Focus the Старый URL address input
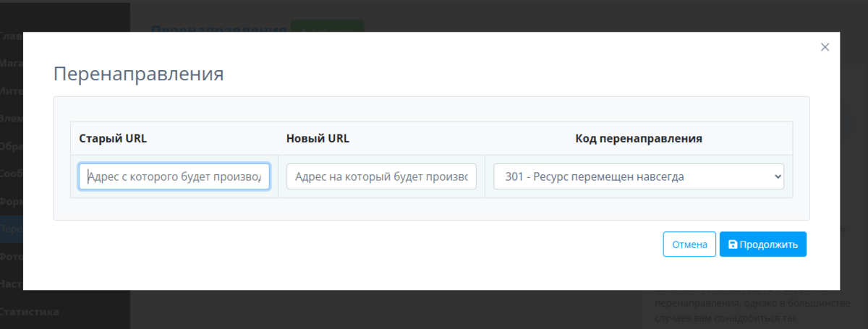 point(174,176)
